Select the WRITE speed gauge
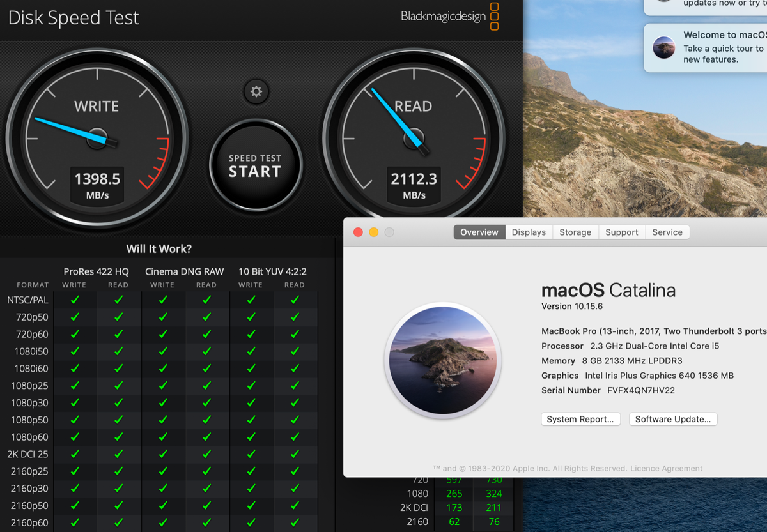Image resolution: width=767 pixels, height=532 pixels. [97, 138]
